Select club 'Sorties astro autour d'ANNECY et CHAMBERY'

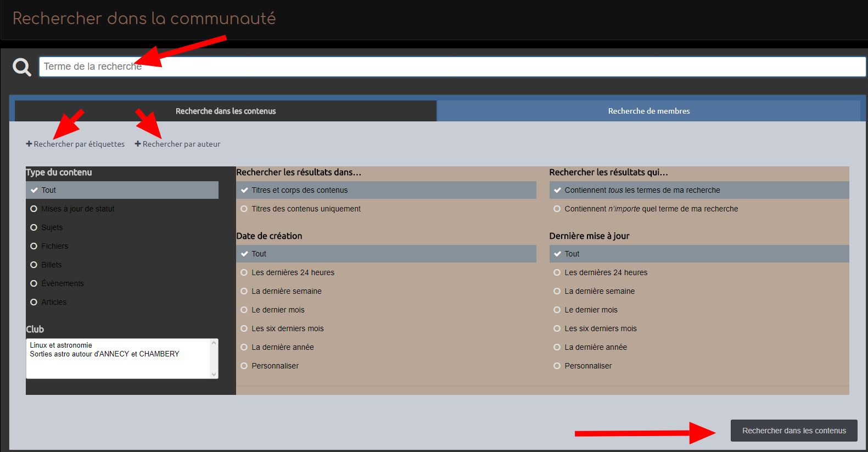coord(104,354)
